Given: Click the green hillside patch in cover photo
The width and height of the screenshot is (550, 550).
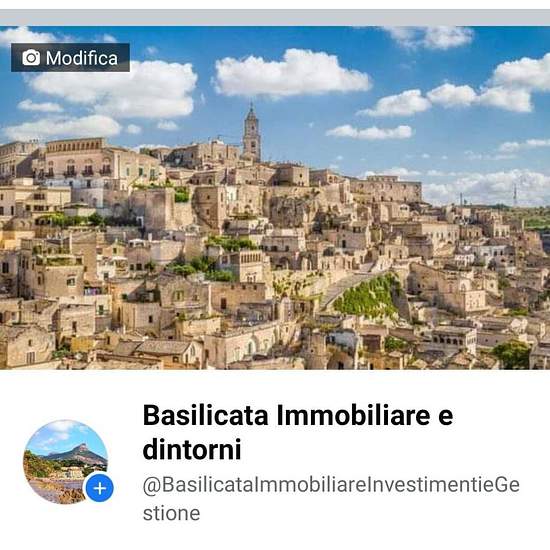Looking at the screenshot, I should point(367,297).
